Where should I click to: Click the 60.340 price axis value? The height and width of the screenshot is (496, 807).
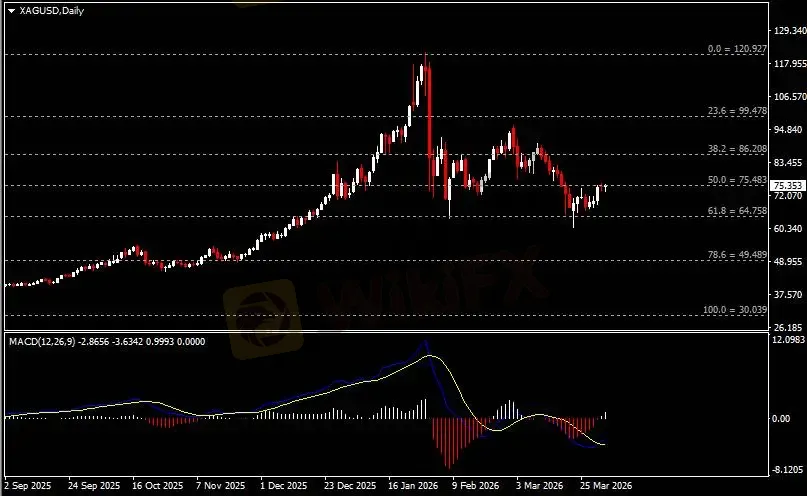point(790,228)
